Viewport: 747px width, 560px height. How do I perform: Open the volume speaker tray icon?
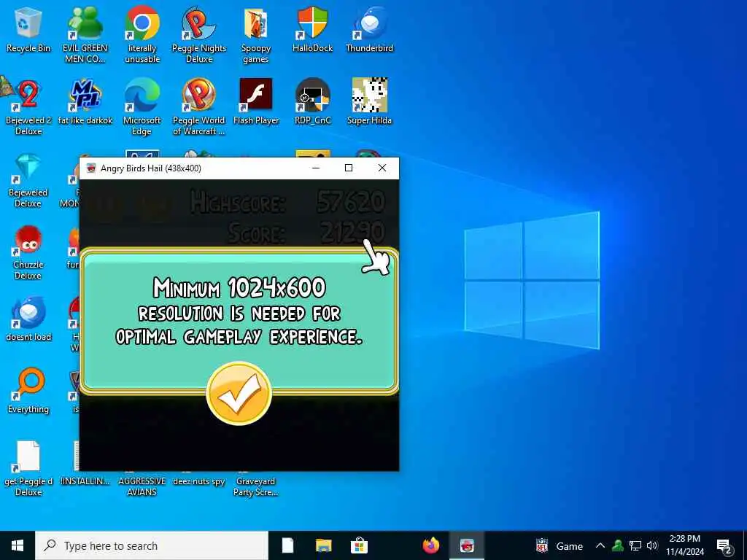(x=652, y=545)
